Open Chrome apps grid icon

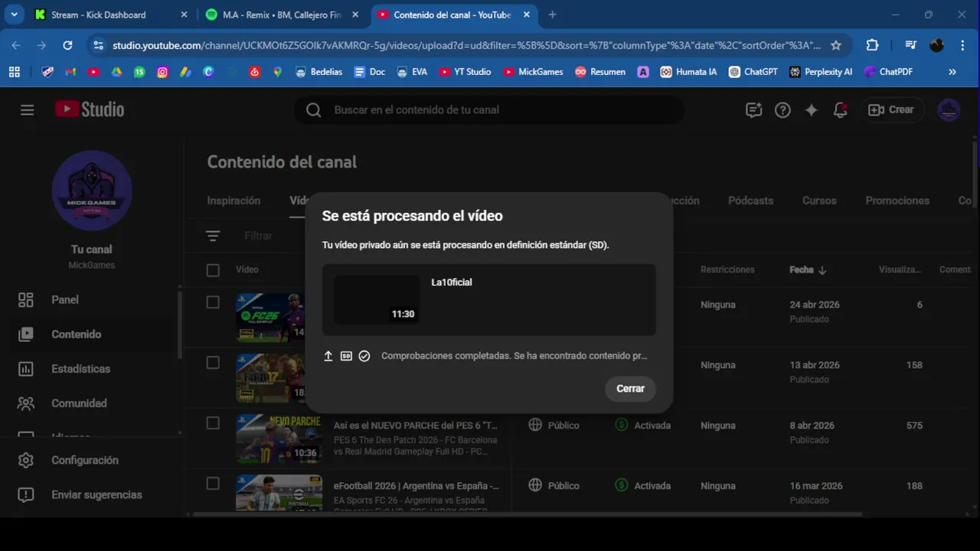(14, 72)
